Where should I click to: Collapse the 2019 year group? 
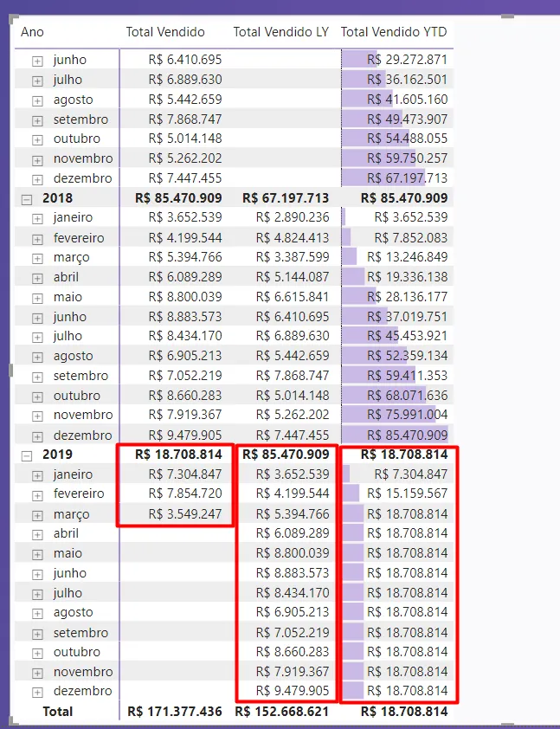click(x=27, y=455)
